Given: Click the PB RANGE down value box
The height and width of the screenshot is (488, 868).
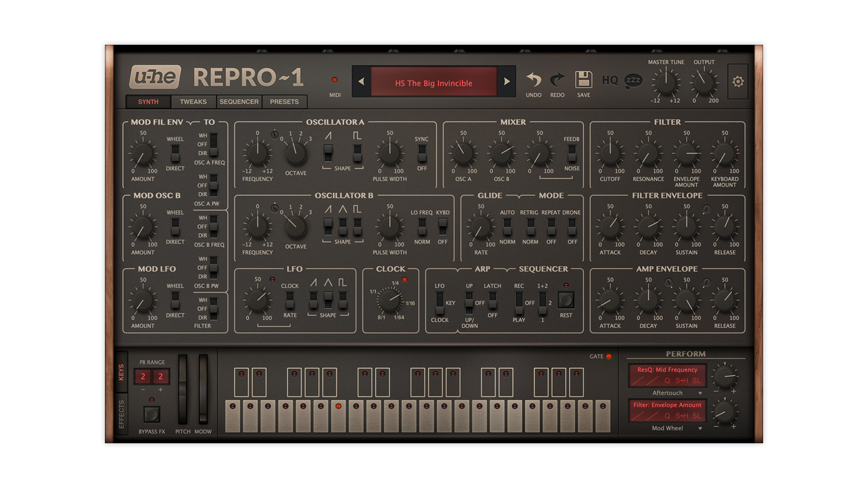Looking at the screenshot, I should pos(143,376).
